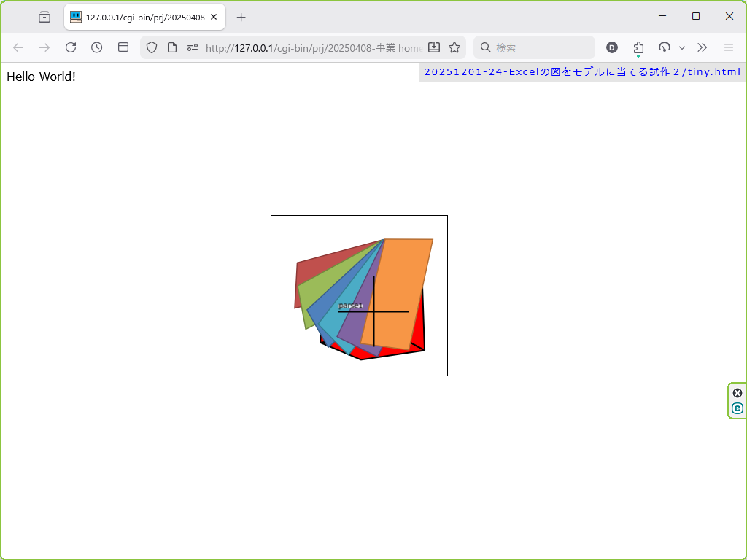The height and width of the screenshot is (560, 747).
Task: Click the sidebar toggle icon in toolbar
Action: tap(123, 47)
